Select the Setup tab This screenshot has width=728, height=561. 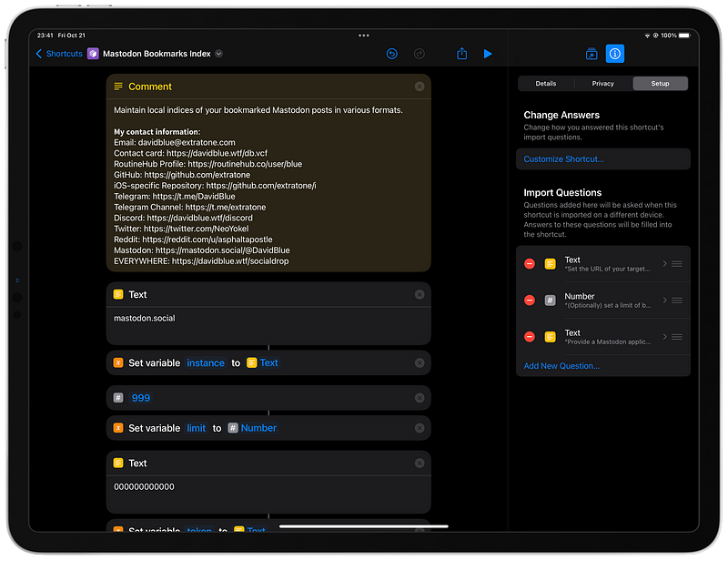pyautogui.click(x=660, y=83)
